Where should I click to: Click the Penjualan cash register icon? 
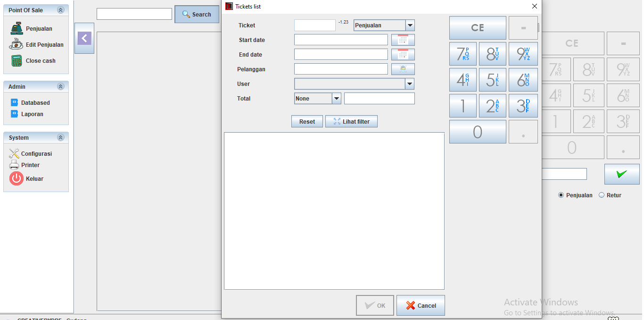(x=17, y=28)
